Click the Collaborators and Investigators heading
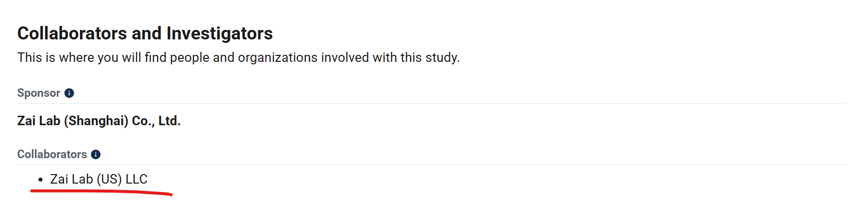 (x=145, y=33)
